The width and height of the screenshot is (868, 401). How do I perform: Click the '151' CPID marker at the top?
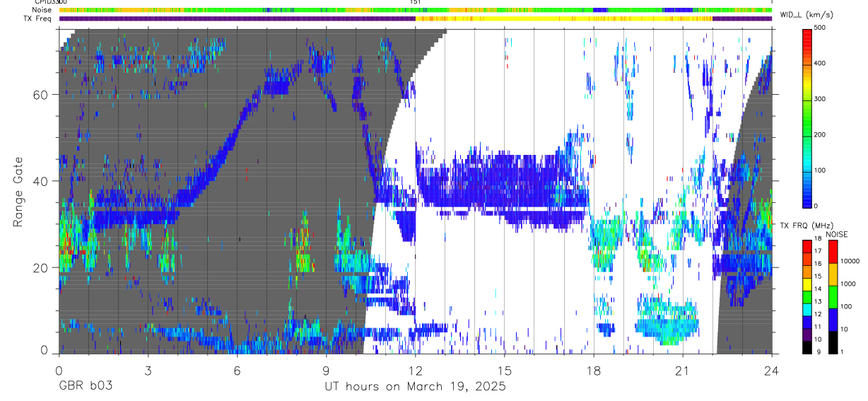point(416,3)
